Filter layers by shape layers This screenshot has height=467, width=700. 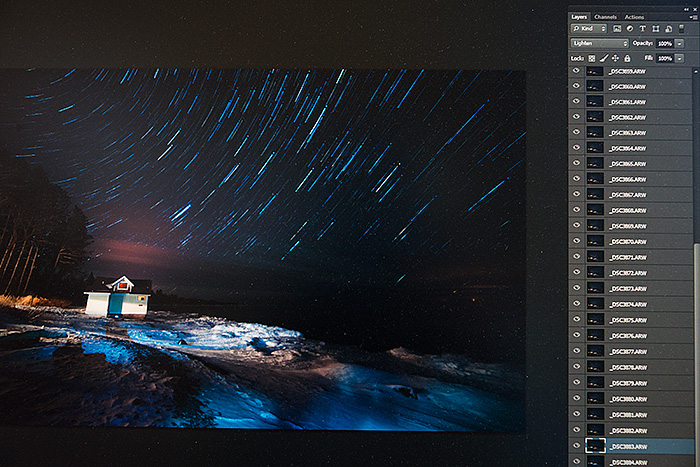pyautogui.click(x=655, y=29)
